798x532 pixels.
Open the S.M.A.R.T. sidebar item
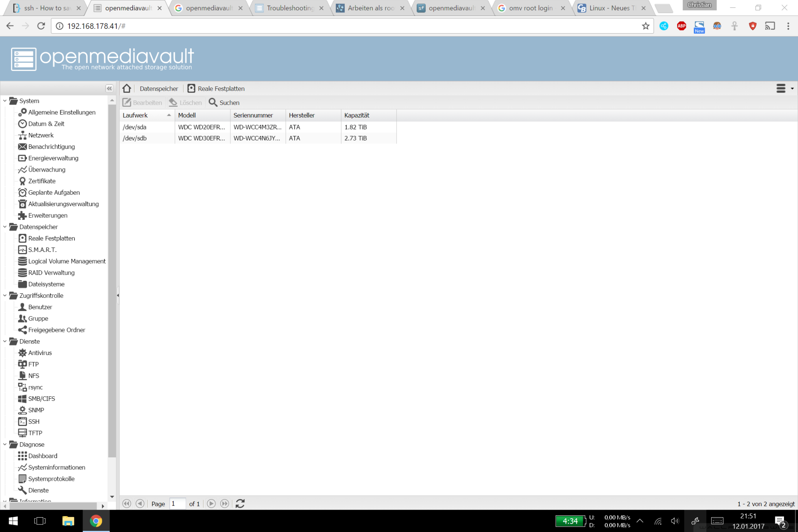(42, 250)
